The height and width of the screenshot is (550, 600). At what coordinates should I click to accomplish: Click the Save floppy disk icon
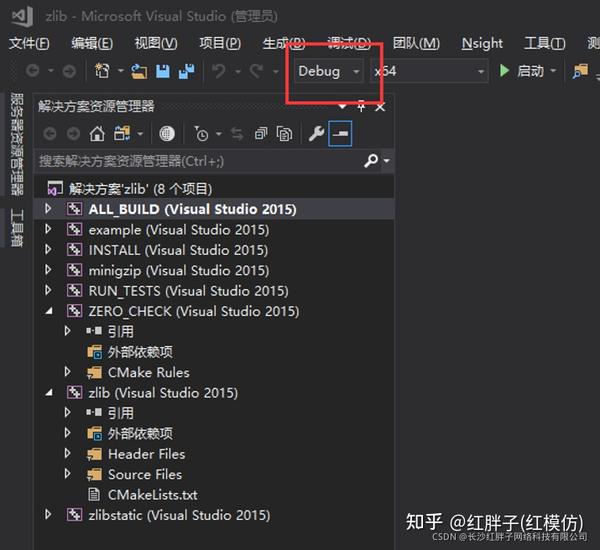tap(163, 71)
